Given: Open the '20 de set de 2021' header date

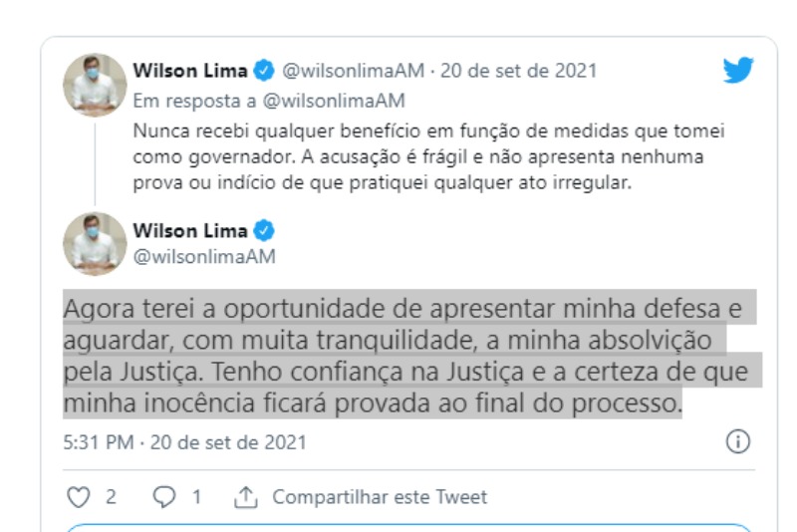Looking at the screenshot, I should coord(518,71).
